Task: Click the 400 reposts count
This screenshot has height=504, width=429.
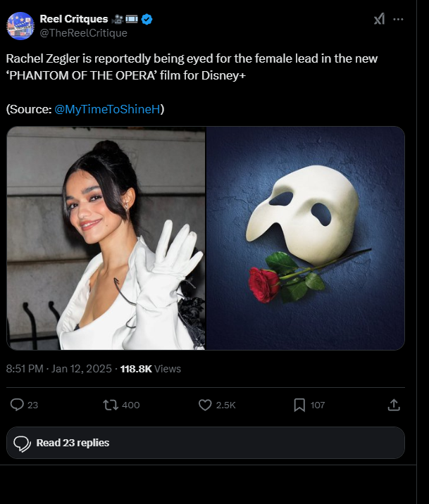Action: (130, 405)
